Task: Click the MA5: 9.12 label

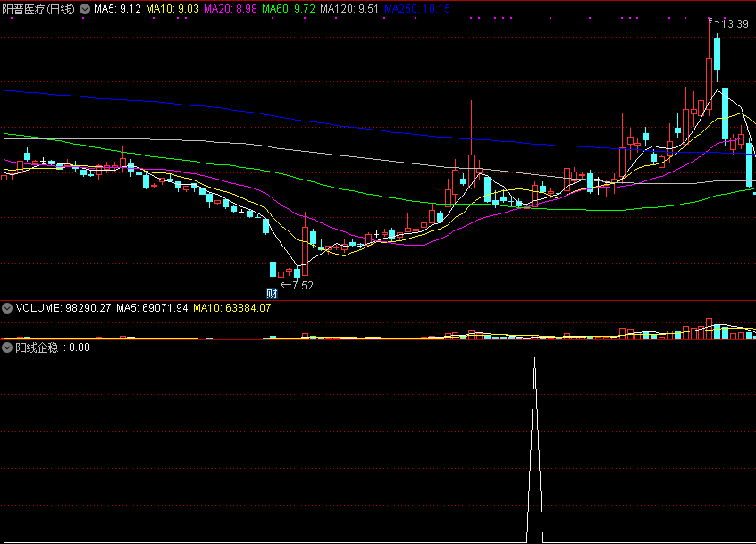Action: click(x=117, y=9)
